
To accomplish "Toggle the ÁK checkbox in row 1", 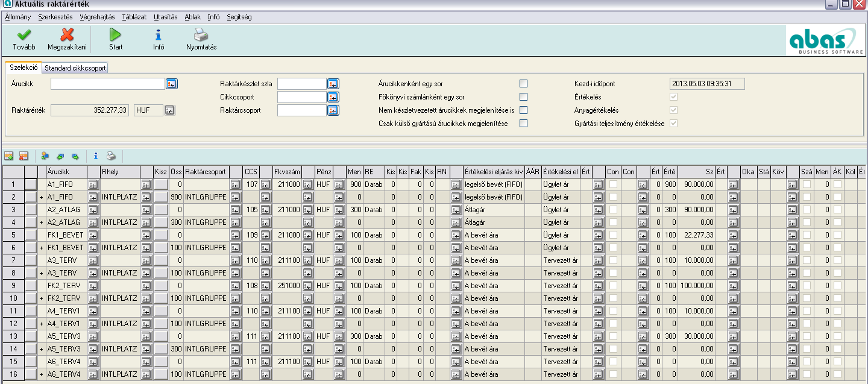I will (837, 184).
